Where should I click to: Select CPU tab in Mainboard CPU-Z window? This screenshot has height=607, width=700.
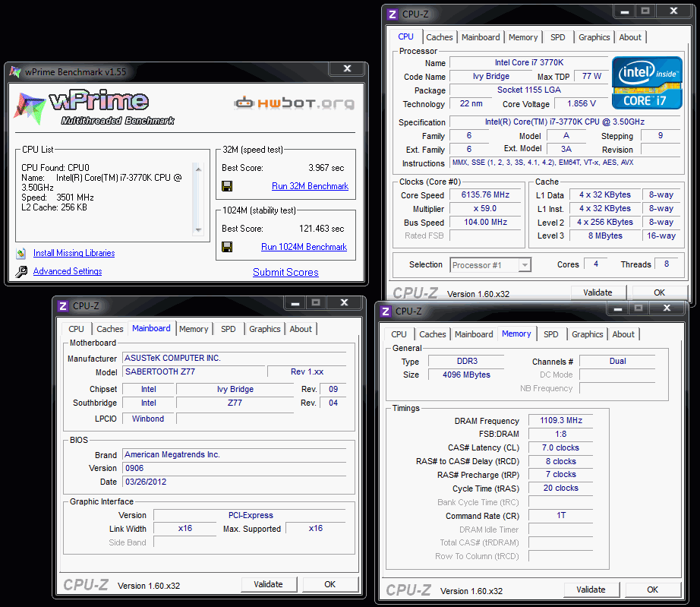(76, 329)
